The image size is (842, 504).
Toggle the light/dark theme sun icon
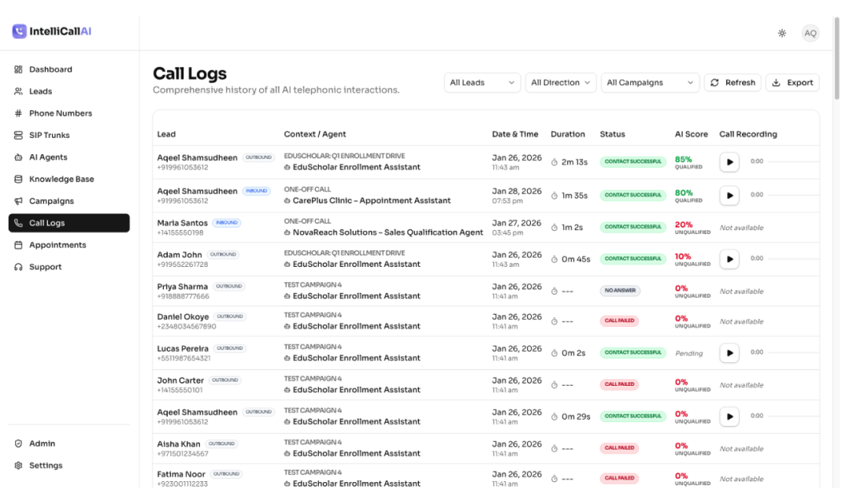pyautogui.click(x=782, y=33)
